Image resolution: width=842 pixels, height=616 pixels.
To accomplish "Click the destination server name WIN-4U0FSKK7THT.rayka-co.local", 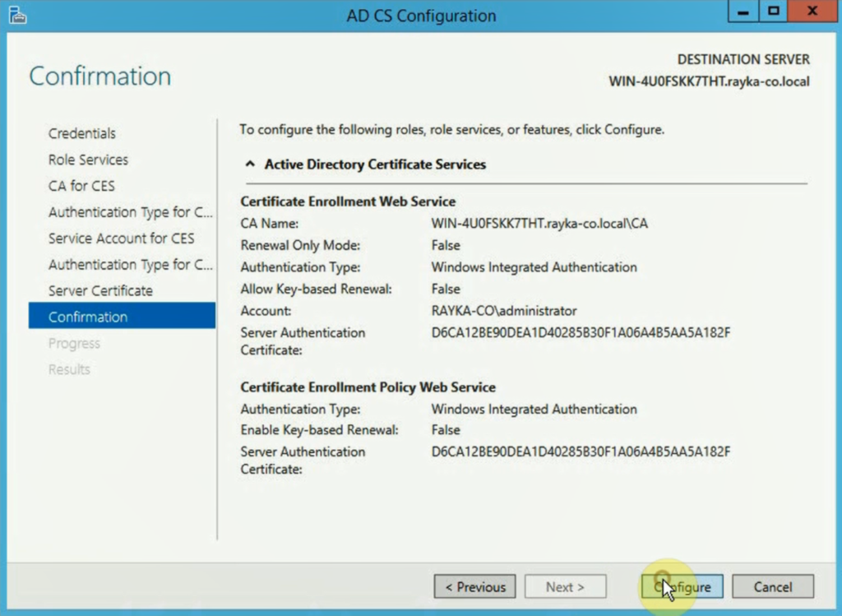I will 709,81.
